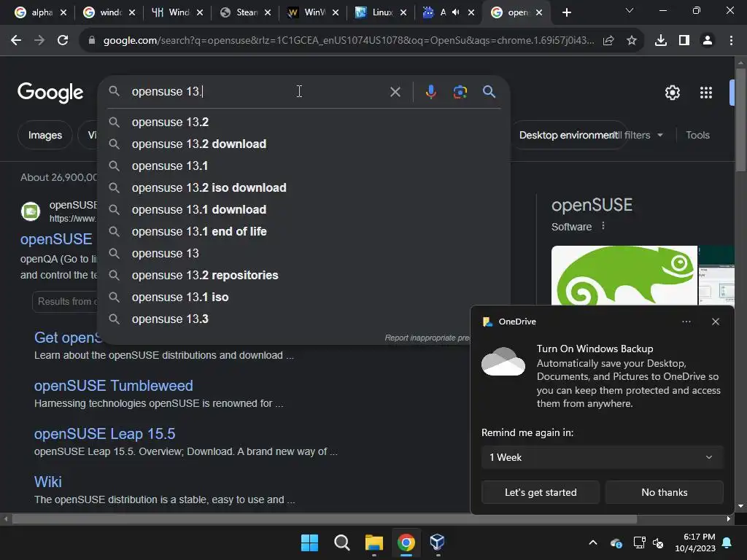Bookmark this page with star icon

[632, 41]
